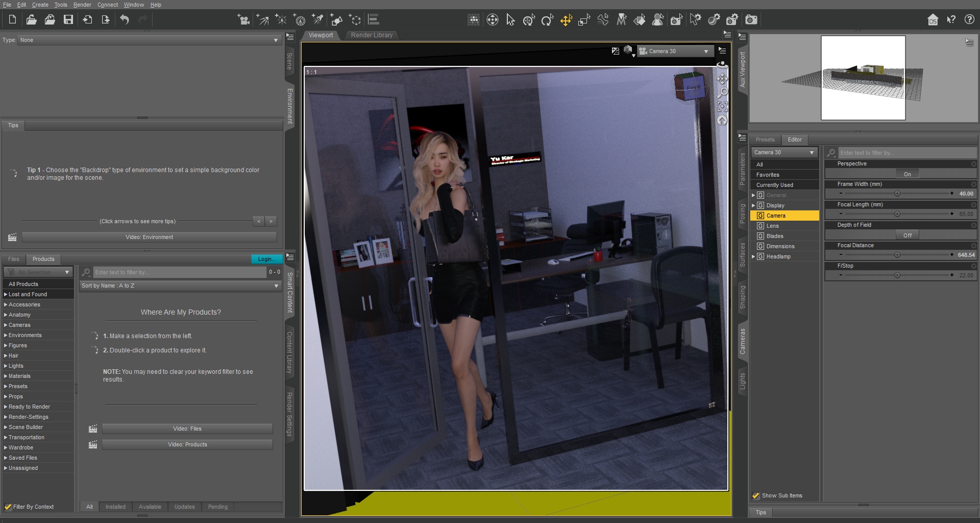This screenshot has width=980, height=523.
Task: Uncheck Filter By Context checkbox
Action: [x=8, y=507]
